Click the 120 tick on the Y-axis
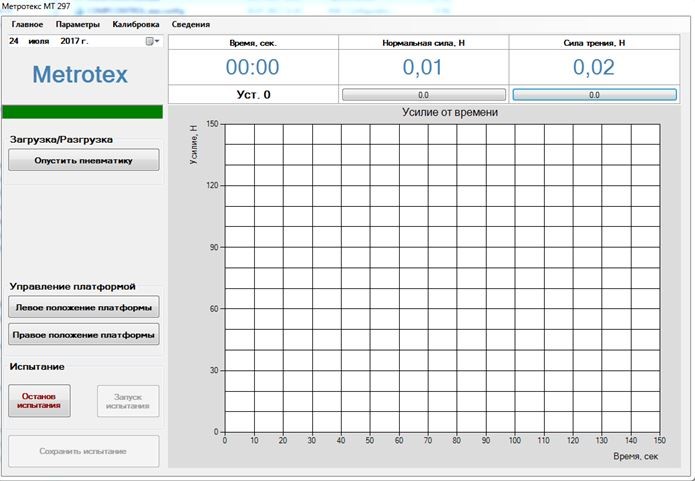Image resolution: width=695 pixels, height=481 pixels. point(212,185)
